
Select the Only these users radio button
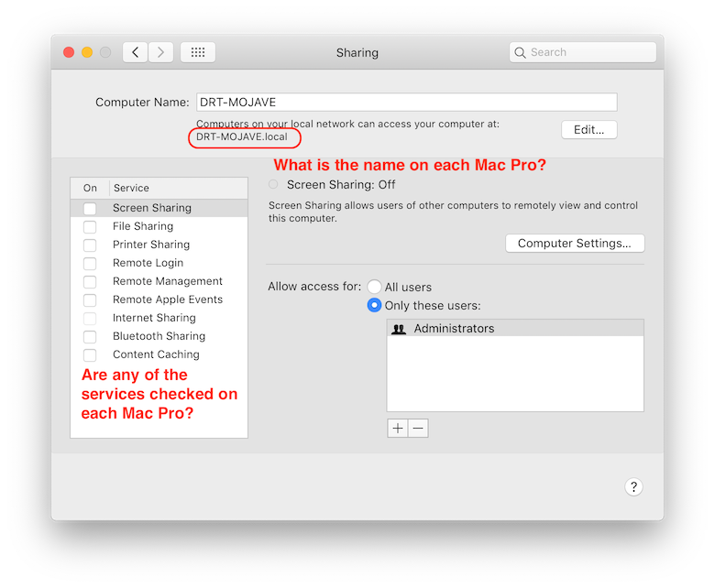(374, 305)
